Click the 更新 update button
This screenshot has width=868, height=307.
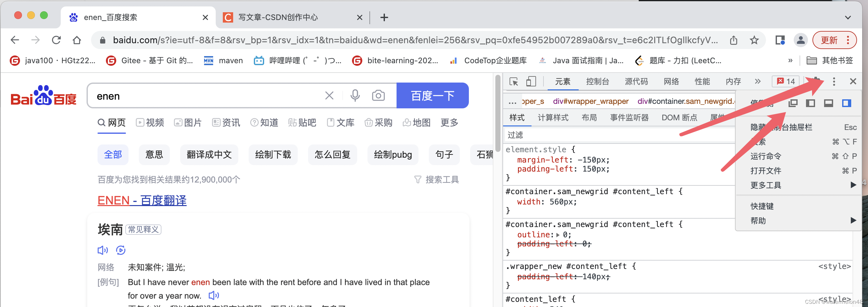[834, 40]
